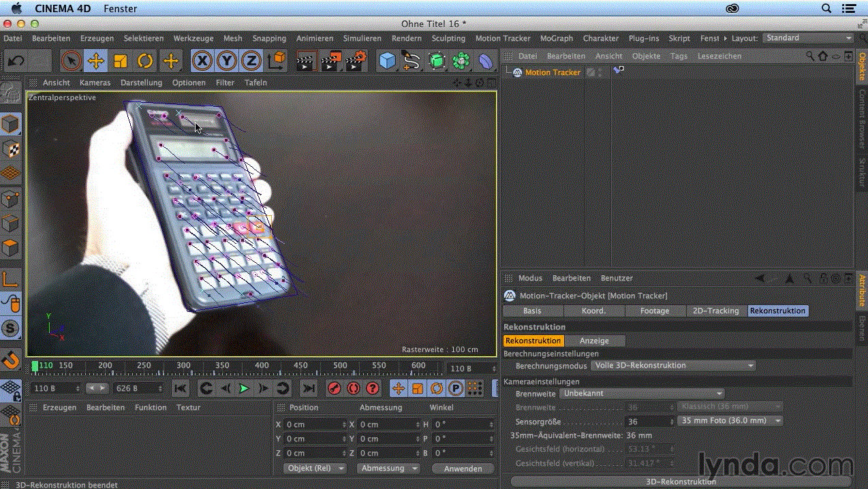Click the spline pen tool icon
This screenshot has width=868, height=489.
click(412, 61)
